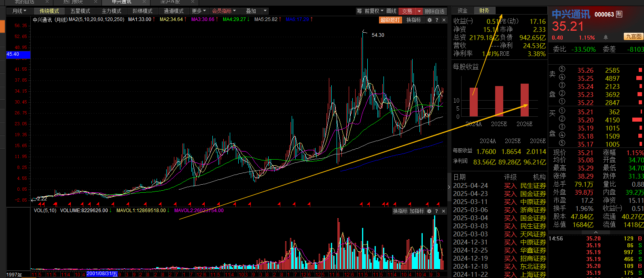Open the dropdown arrow beside 叠加

pos(265,11)
